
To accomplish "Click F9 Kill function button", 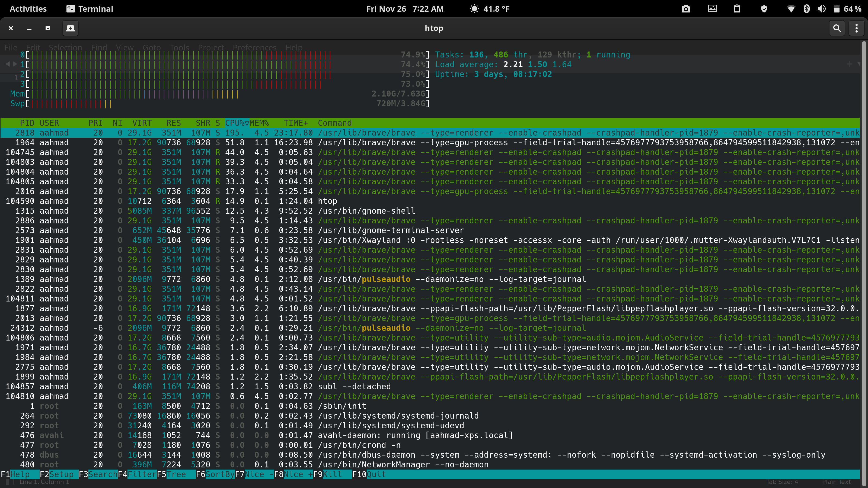I will (x=327, y=474).
